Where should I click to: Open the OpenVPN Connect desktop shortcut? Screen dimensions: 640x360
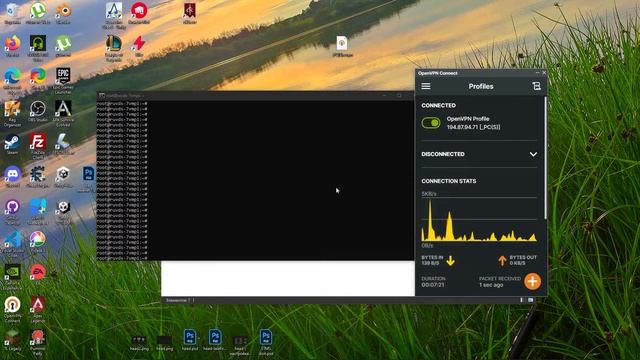tap(12, 309)
